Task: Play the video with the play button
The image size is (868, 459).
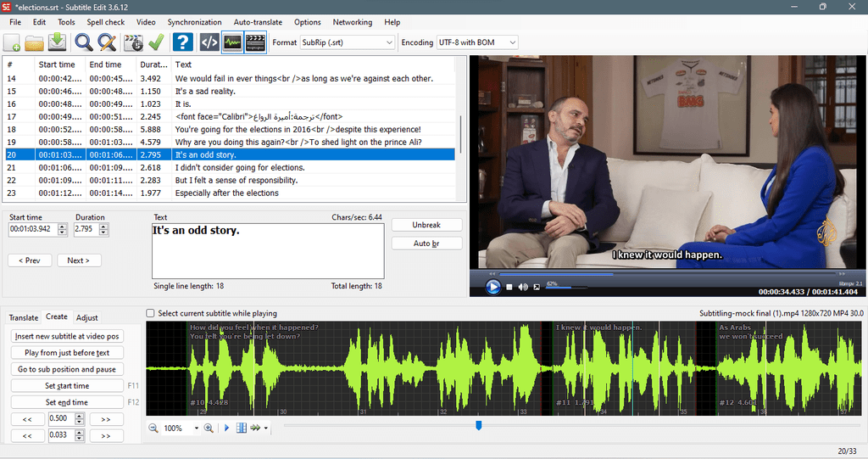Action: (x=492, y=287)
